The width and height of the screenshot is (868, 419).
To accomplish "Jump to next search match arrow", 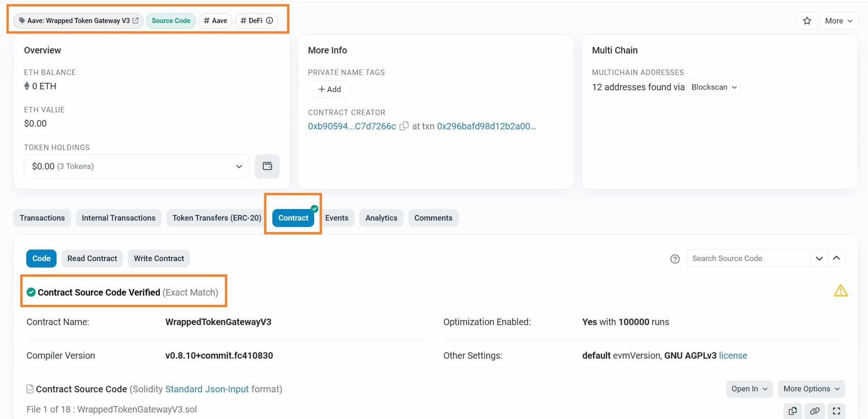I will pos(819,258).
